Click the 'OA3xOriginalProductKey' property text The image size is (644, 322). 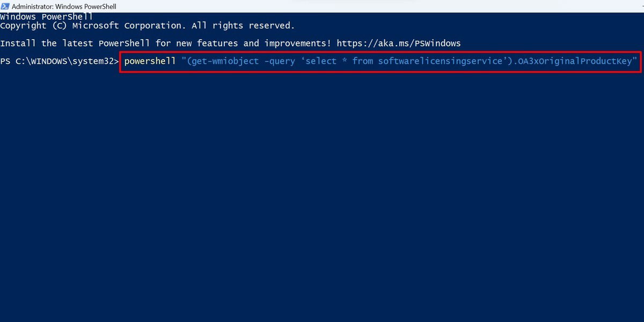coord(575,61)
